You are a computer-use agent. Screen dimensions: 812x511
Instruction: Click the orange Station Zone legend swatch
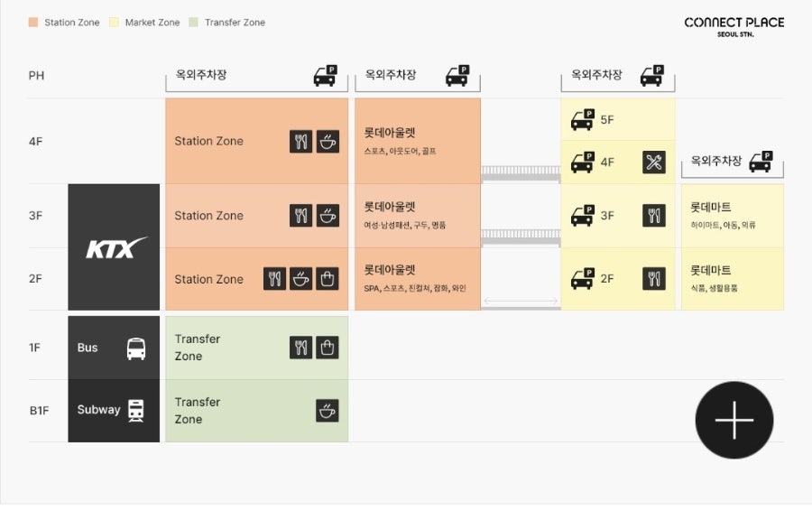33,23
